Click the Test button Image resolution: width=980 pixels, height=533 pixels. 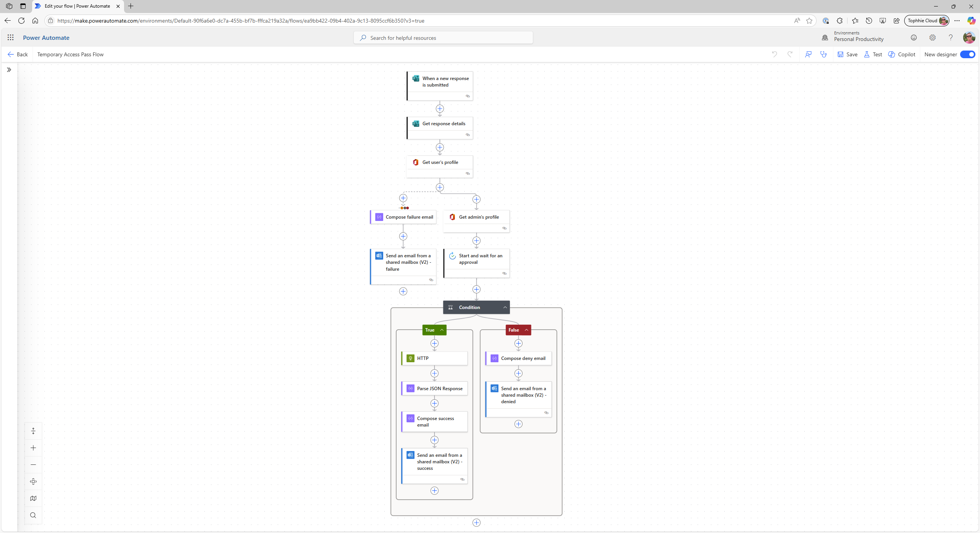pos(873,54)
